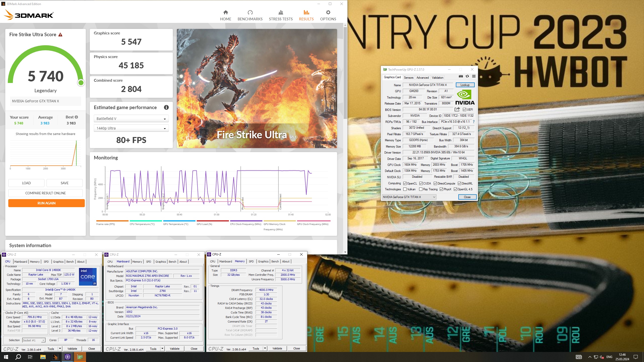The width and height of the screenshot is (644, 362).
Task: Expand Tools dropdown arrow in Mainboard CPU-Z window
Action: 162,349
